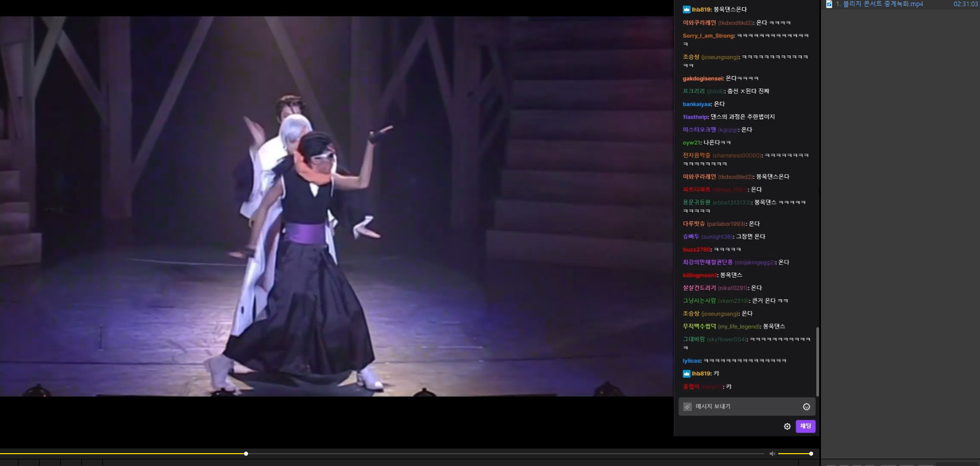Mute audio with the speaker icon
This screenshot has width=980, height=466.
coord(772,454)
